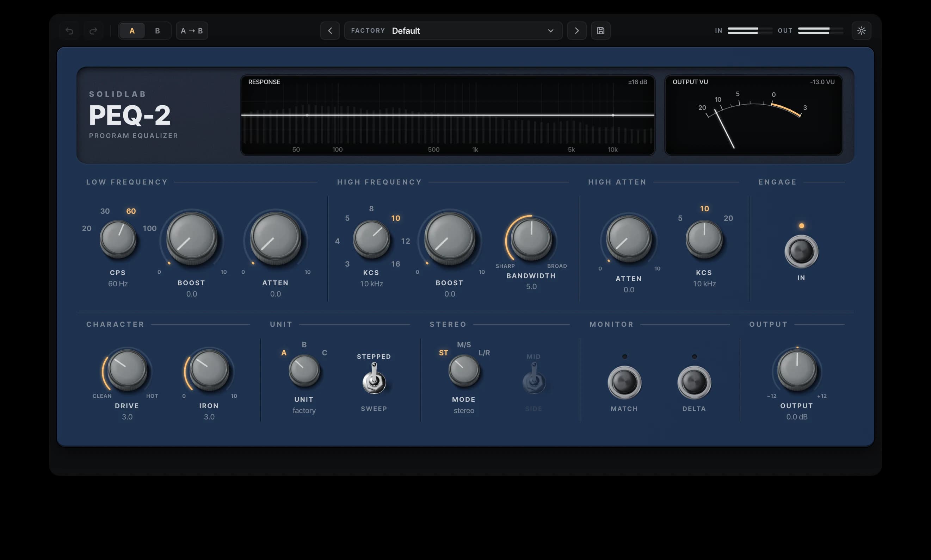The width and height of the screenshot is (931, 560).
Task: Click the OUTPUT gain knob
Action: click(797, 370)
